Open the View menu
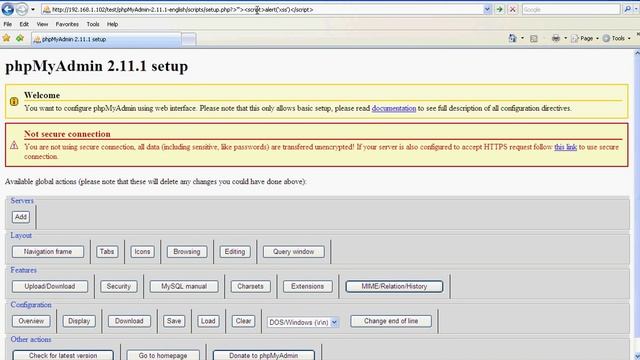 click(42, 24)
